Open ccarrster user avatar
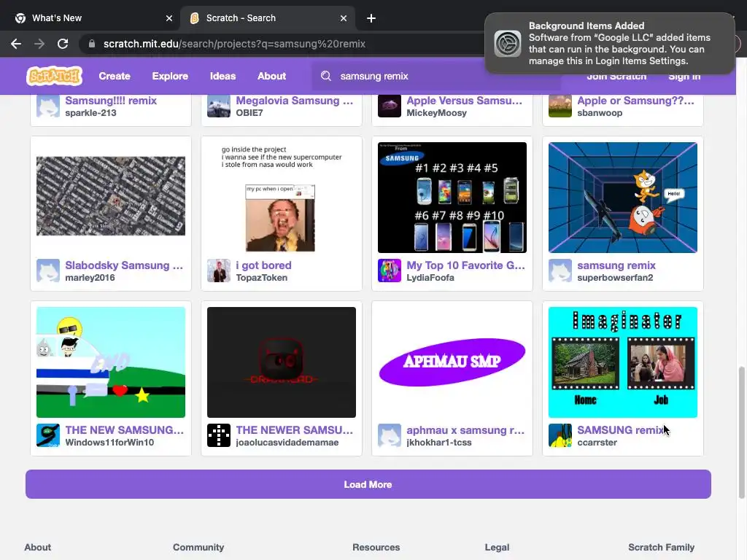This screenshot has height=560, width=747. point(560,435)
